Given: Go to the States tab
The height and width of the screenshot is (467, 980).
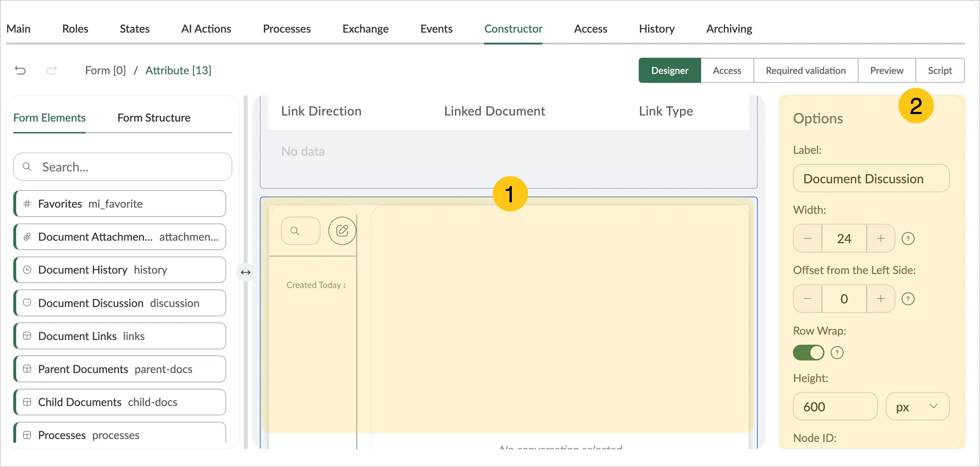Looking at the screenshot, I should [135, 29].
